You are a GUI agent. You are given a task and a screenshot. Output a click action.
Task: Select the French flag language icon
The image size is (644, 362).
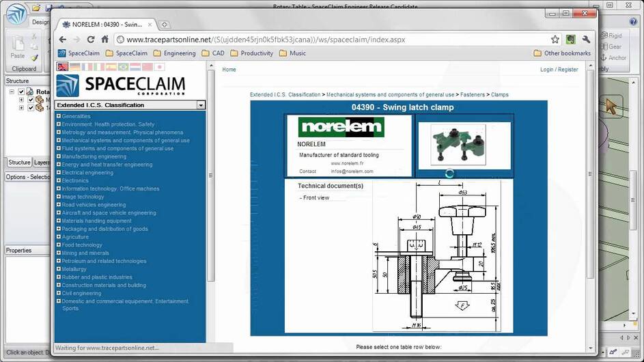coord(87,66)
